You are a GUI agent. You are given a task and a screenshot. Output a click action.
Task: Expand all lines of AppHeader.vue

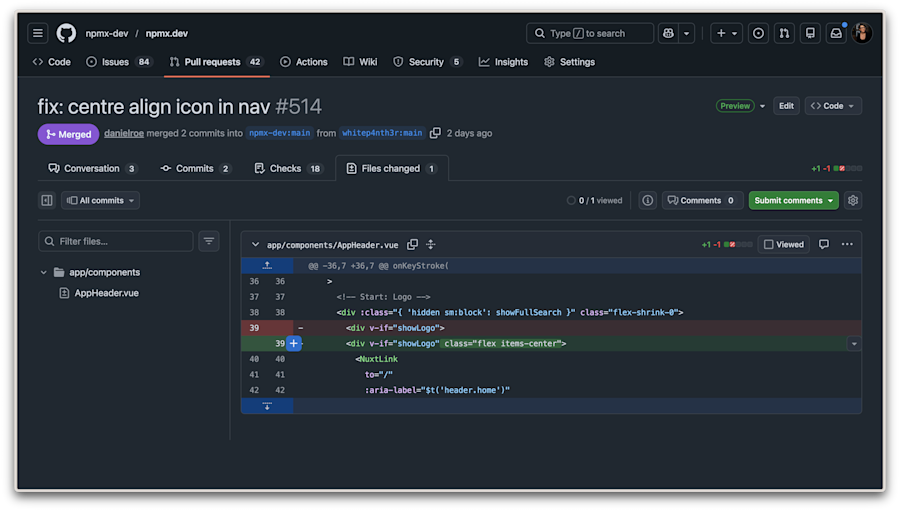click(430, 245)
